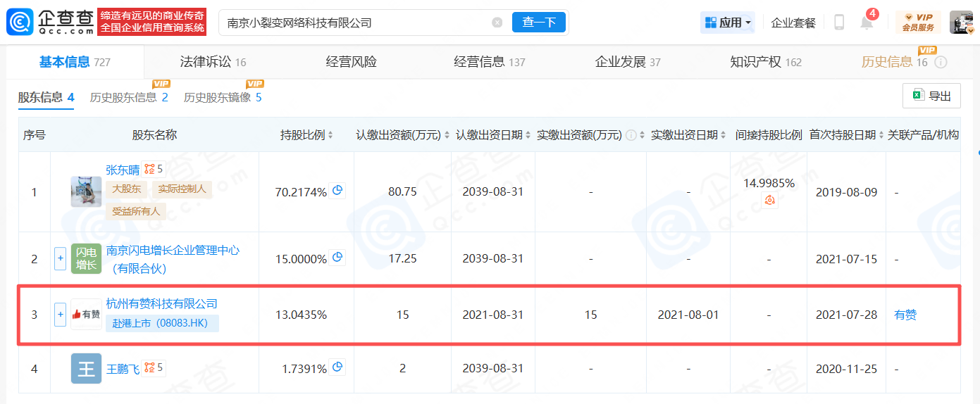The image size is (980, 404).
Task: Export data with 导出 button
Action: point(931,96)
